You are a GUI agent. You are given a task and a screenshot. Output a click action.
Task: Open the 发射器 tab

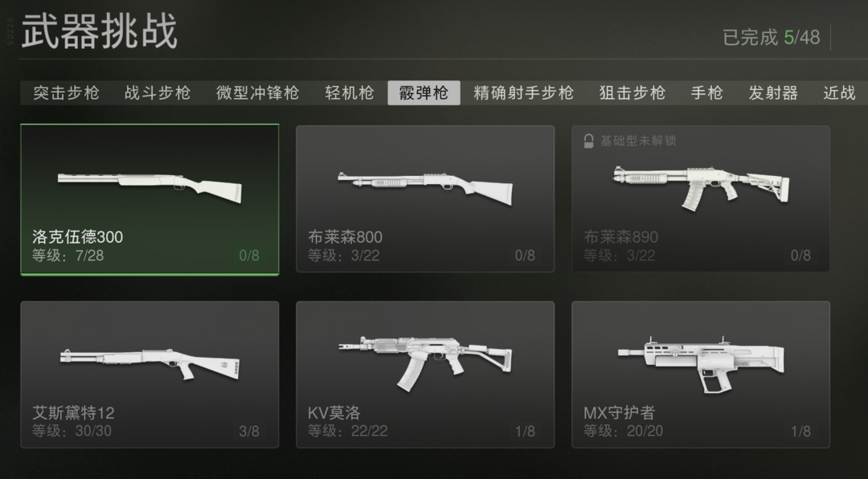pyautogui.click(x=773, y=92)
